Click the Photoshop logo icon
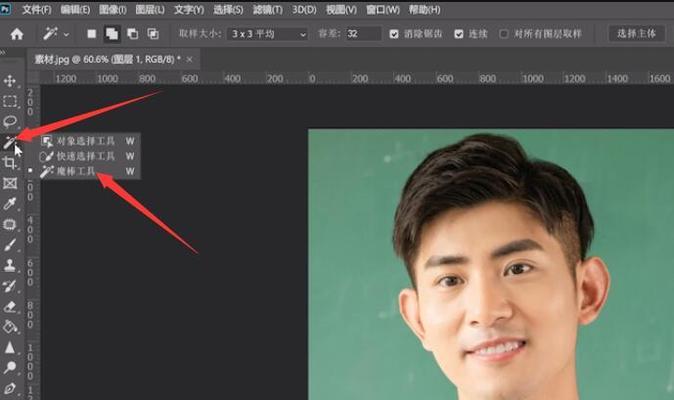Screen dimensions: 674x400 tap(6, 9)
